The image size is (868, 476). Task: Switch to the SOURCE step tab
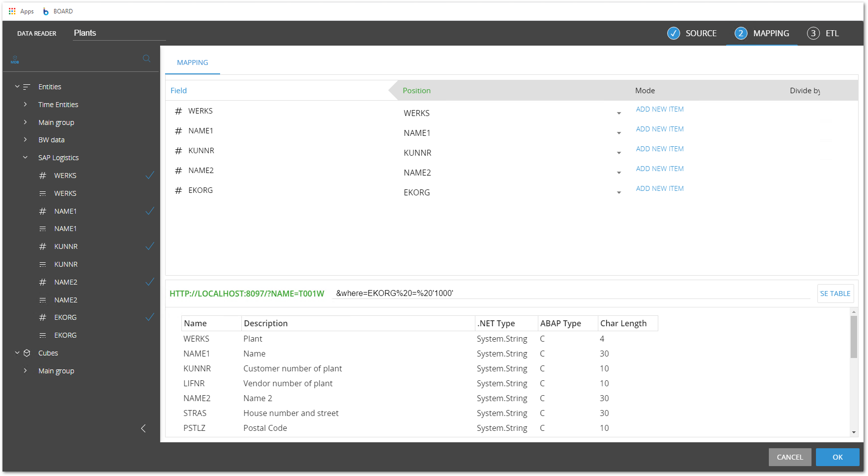tap(692, 33)
